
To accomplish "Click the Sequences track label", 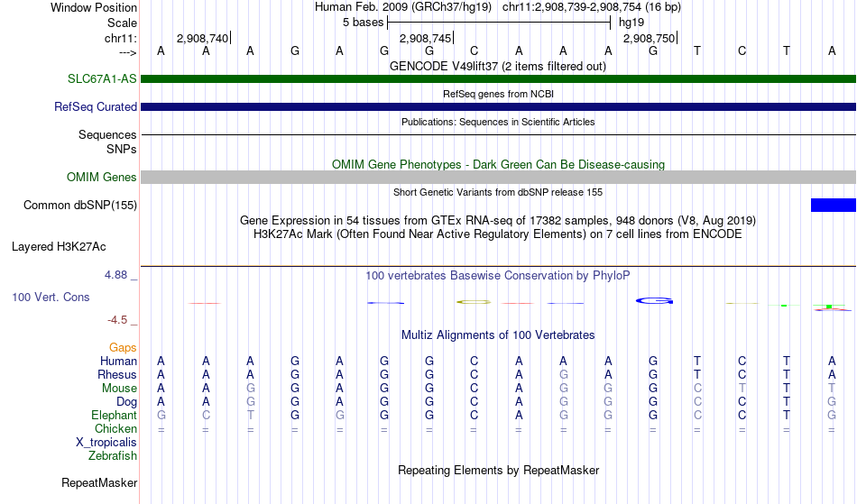I will point(107,134).
